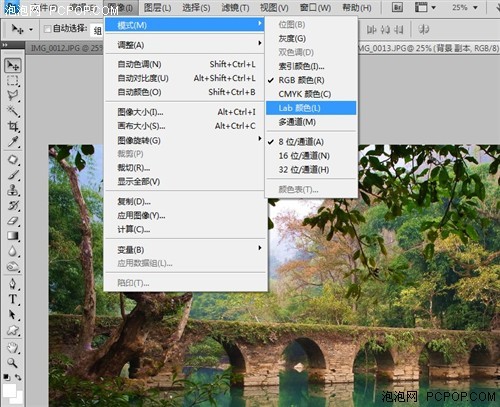This screenshot has height=407, width=500.
Task: Choose 16 位/通道(N) bit depth
Action: (311, 156)
